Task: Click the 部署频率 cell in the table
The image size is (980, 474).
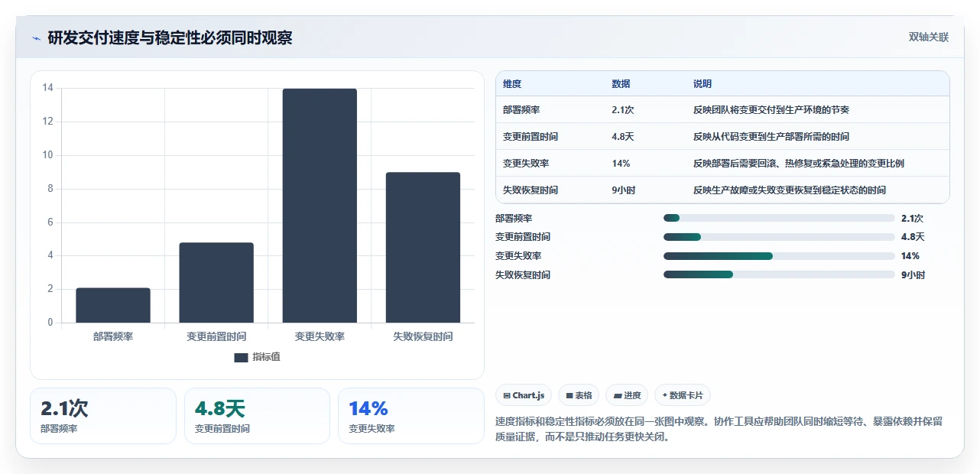Action: pyautogui.click(x=521, y=110)
